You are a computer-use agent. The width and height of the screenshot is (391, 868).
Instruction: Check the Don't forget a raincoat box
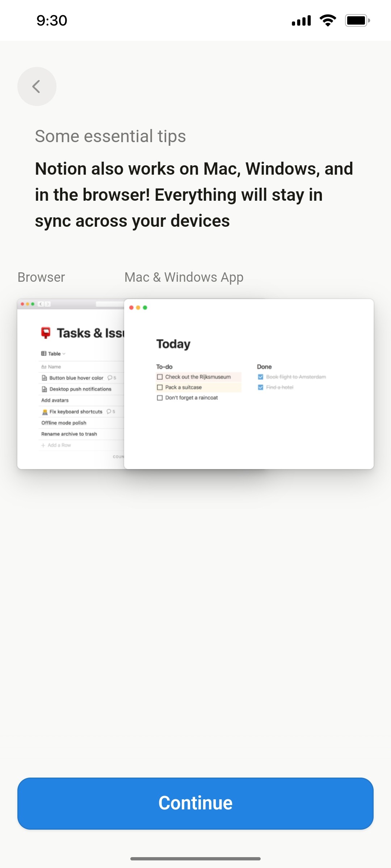coord(159,397)
